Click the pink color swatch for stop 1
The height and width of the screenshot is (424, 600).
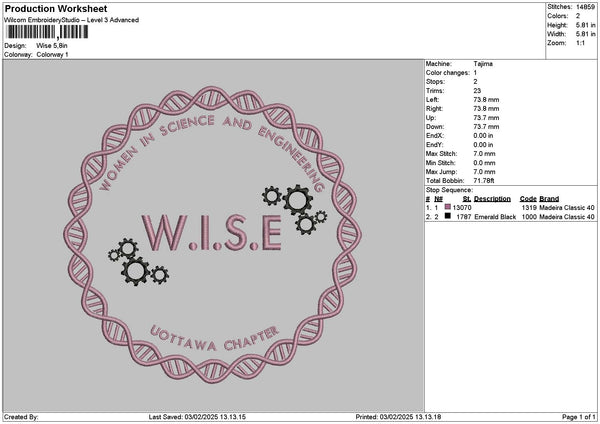(x=447, y=207)
